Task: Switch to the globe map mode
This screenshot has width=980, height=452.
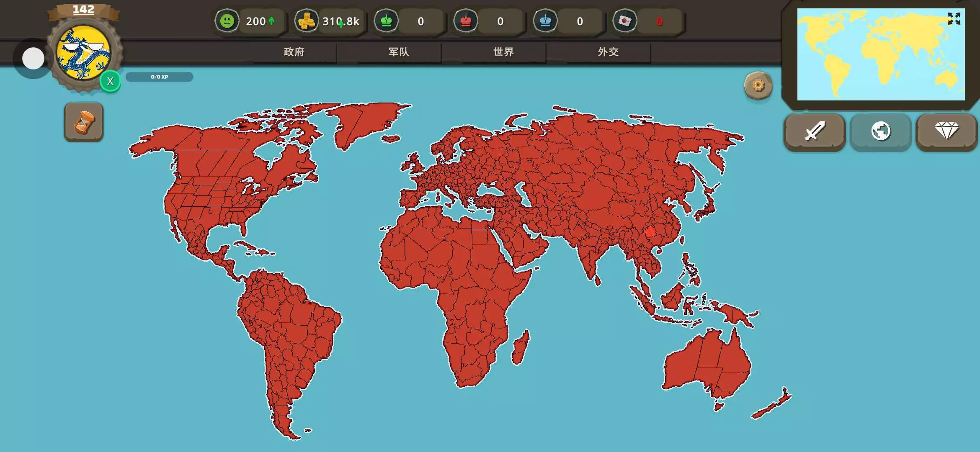Action: click(881, 131)
